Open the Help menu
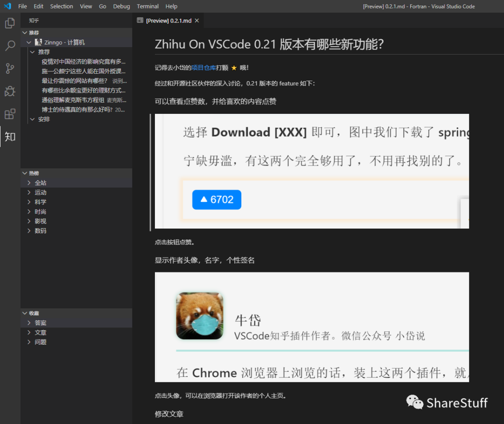504x424 pixels. tap(171, 6)
